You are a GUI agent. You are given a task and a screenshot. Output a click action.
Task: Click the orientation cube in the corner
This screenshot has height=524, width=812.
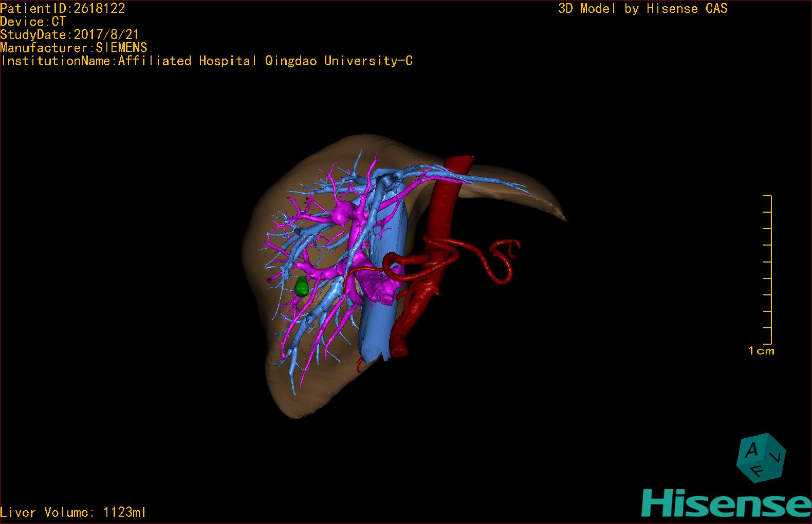pos(761,458)
